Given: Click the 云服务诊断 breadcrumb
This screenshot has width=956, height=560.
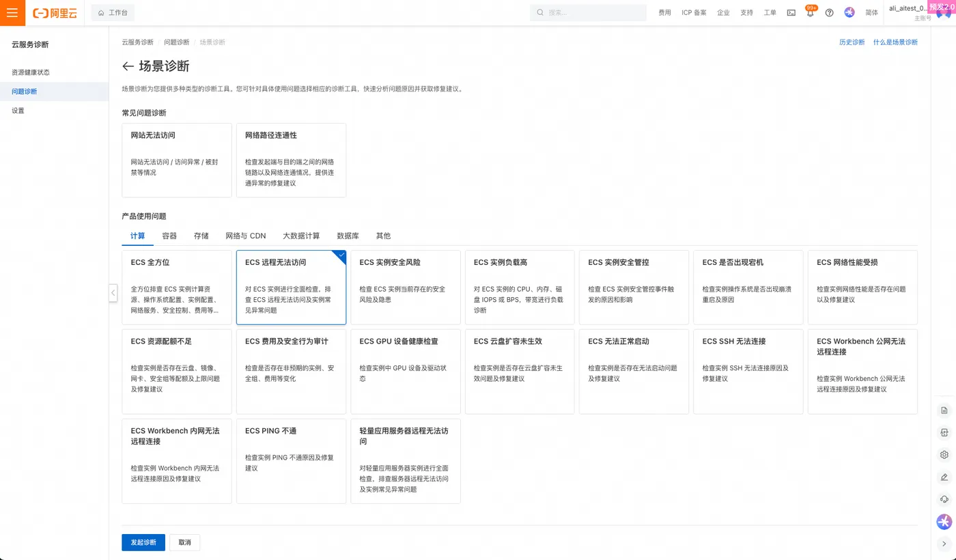Looking at the screenshot, I should pos(137,42).
